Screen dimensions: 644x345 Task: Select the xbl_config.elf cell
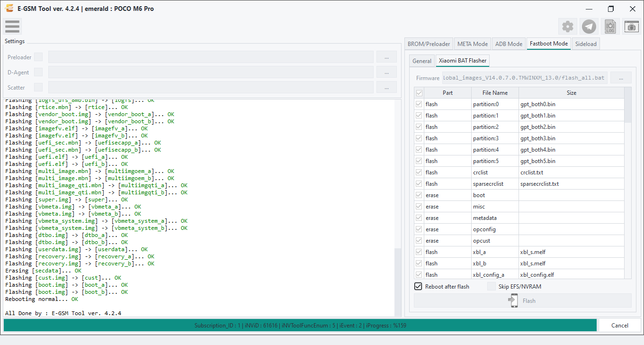click(x=572, y=275)
